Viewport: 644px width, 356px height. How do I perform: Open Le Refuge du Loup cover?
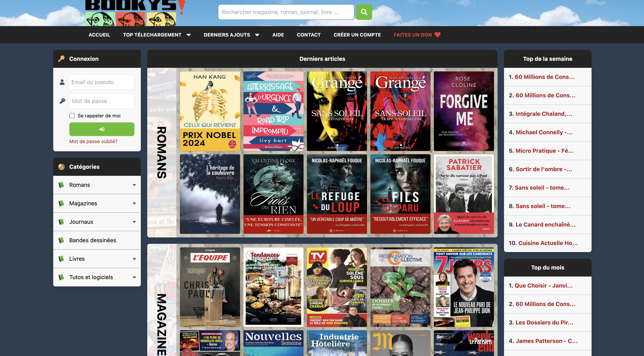[337, 194]
